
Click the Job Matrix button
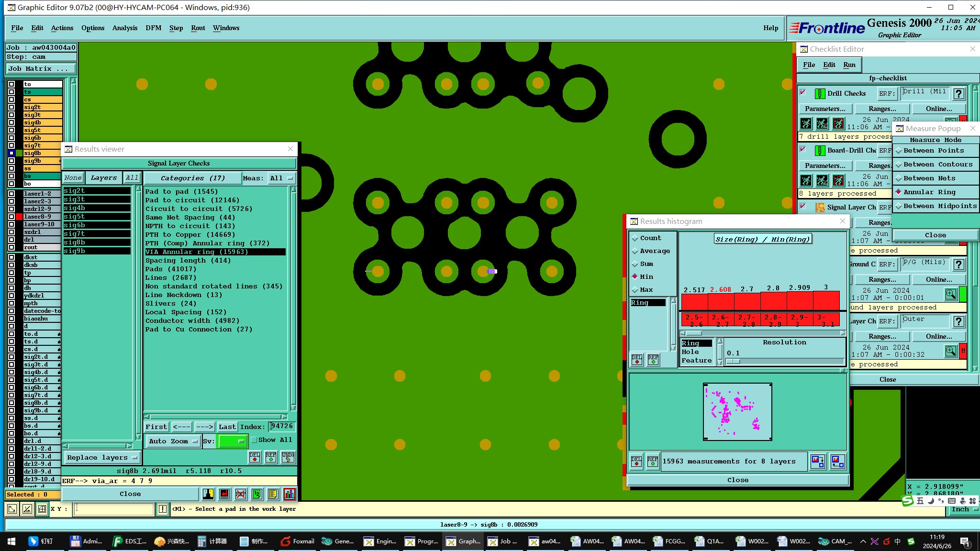(x=41, y=69)
